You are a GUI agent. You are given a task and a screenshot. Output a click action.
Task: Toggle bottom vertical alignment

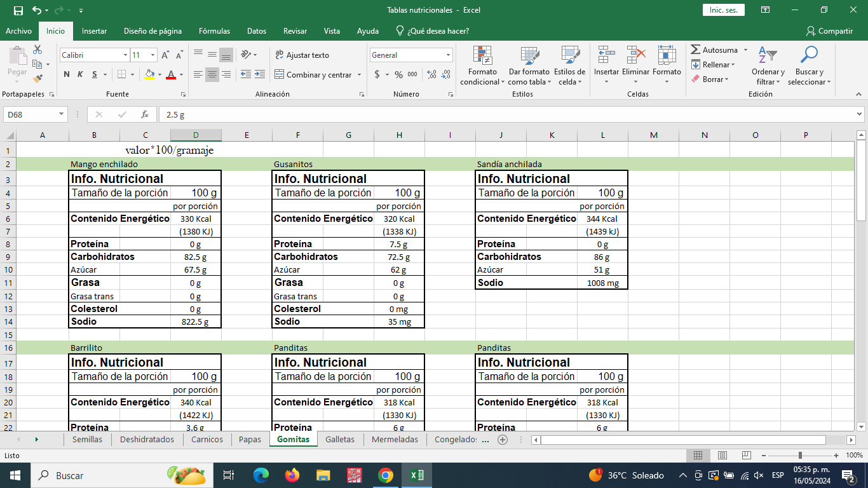(x=226, y=55)
